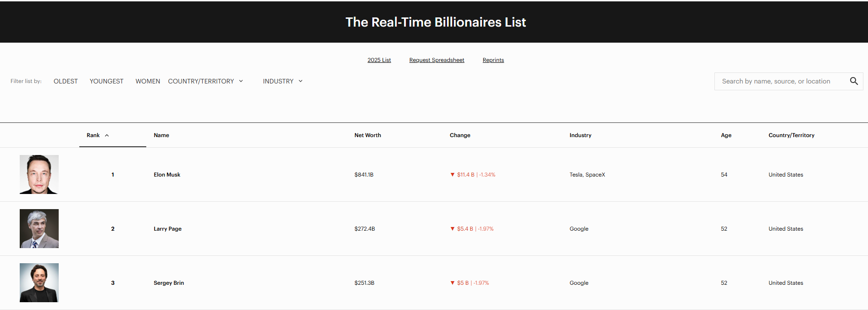Click the Request Spreadsheet link
The width and height of the screenshot is (868, 310).
pos(437,60)
